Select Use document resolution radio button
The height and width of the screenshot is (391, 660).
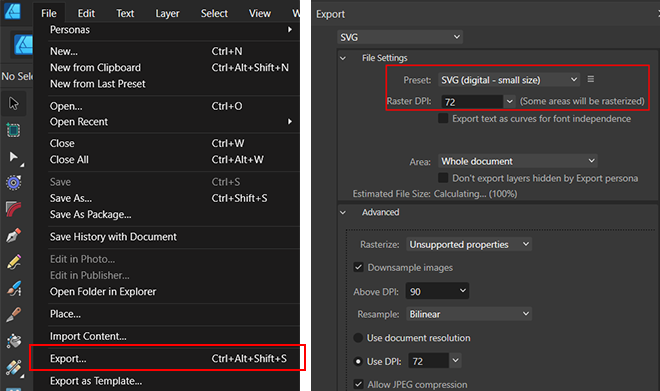(x=358, y=338)
